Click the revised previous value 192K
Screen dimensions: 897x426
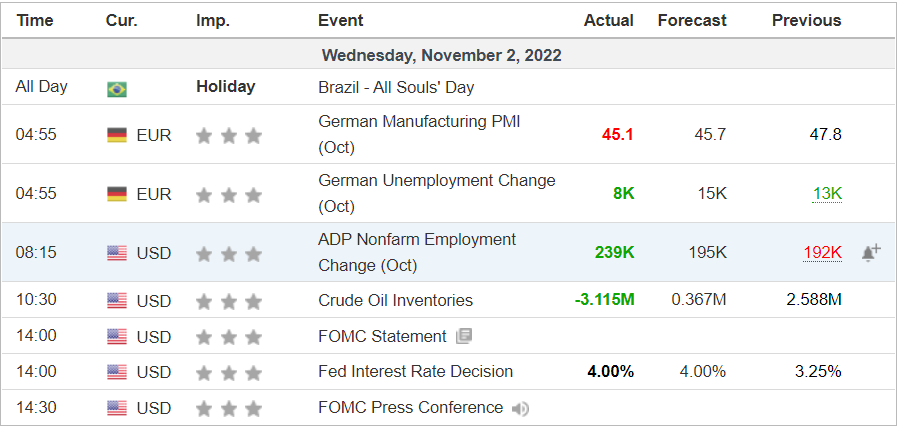pyautogui.click(x=822, y=253)
